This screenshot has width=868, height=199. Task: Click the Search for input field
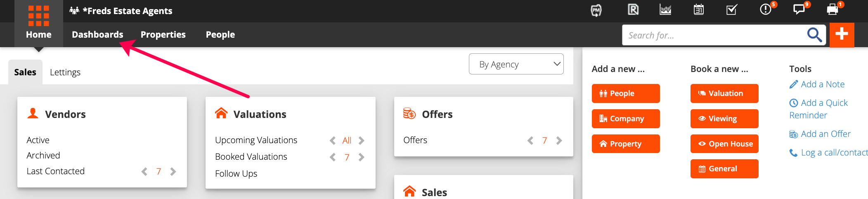[x=714, y=35]
